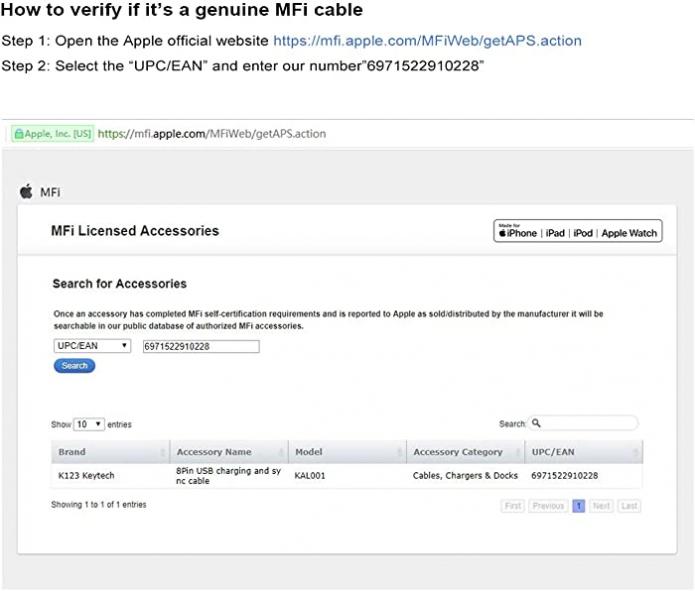Go to page 1 in pagination
The width and height of the screenshot is (695, 591).
point(578,506)
